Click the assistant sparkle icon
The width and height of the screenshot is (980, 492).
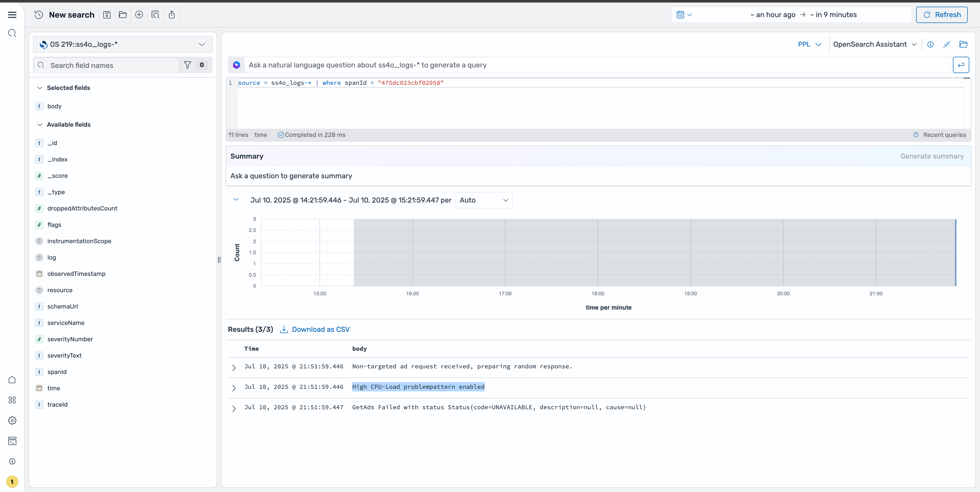236,65
